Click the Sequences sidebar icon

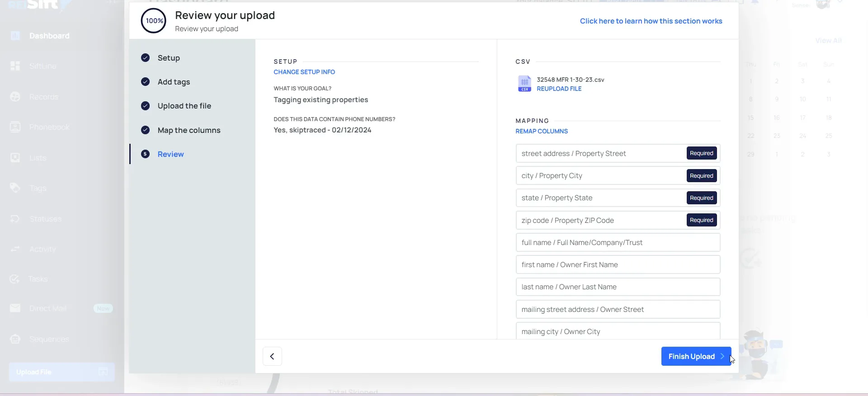tap(15, 339)
